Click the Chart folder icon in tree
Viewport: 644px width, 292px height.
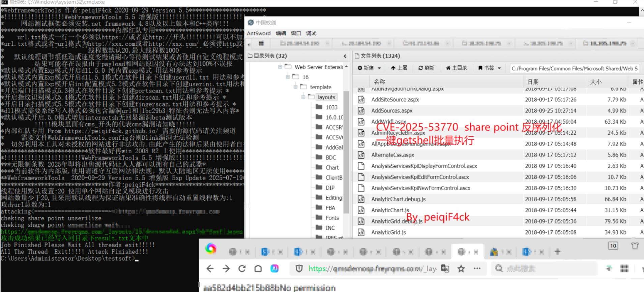coord(319,167)
